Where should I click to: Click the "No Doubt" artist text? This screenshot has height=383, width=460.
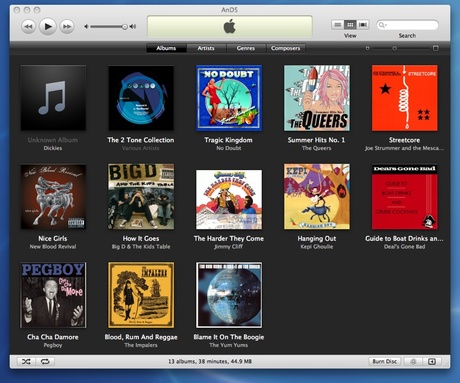point(229,148)
